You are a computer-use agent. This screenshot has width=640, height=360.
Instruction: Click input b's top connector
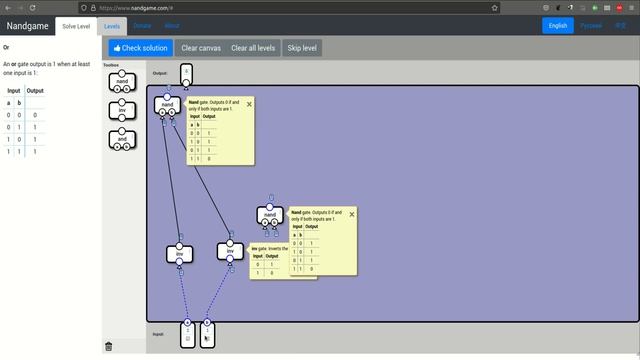click(x=207, y=322)
